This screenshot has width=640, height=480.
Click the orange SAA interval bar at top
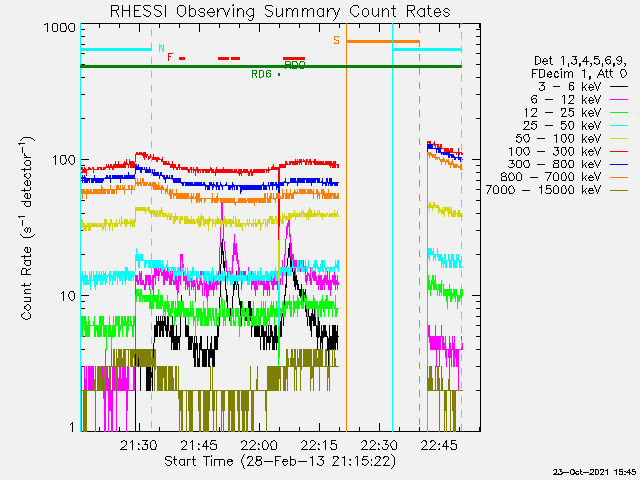[383, 41]
